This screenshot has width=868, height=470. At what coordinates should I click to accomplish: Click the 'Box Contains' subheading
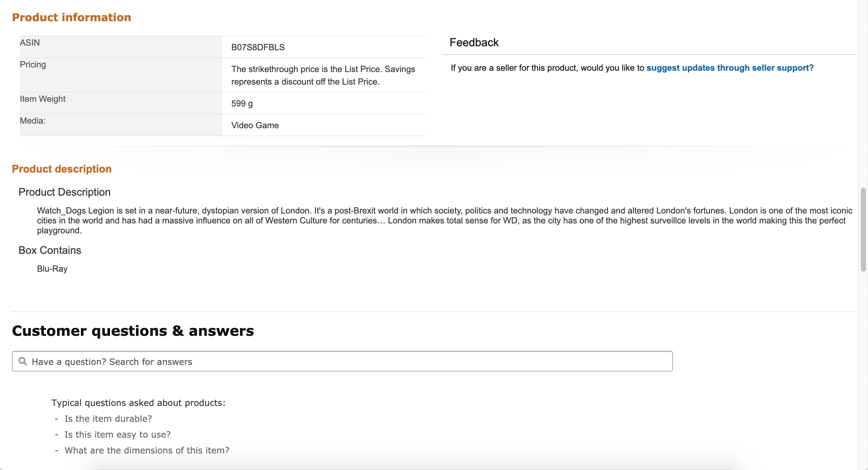point(50,250)
